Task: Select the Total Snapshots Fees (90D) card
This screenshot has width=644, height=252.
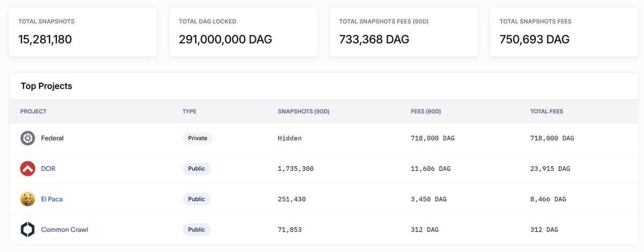Action: coord(404,32)
